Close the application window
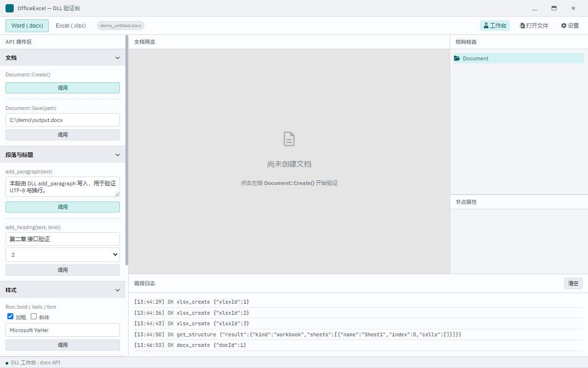This screenshot has height=368, width=588. pos(573,8)
